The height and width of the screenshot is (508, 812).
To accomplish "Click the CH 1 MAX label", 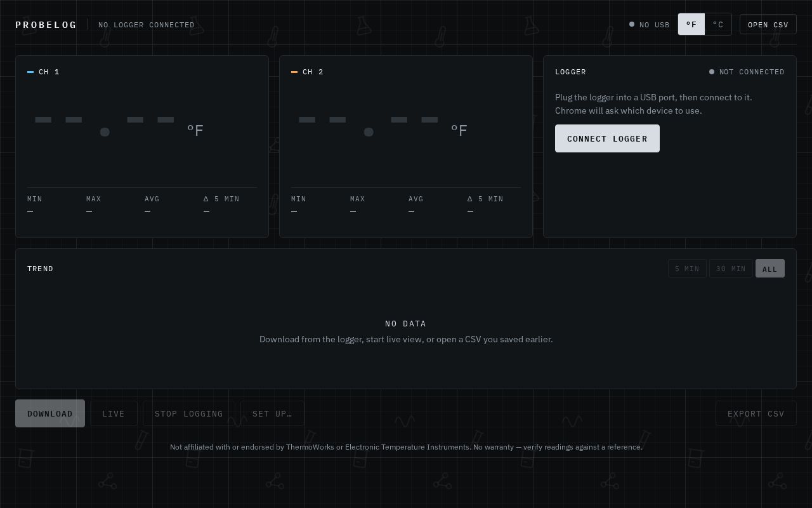I will click(x=94, y=199).
